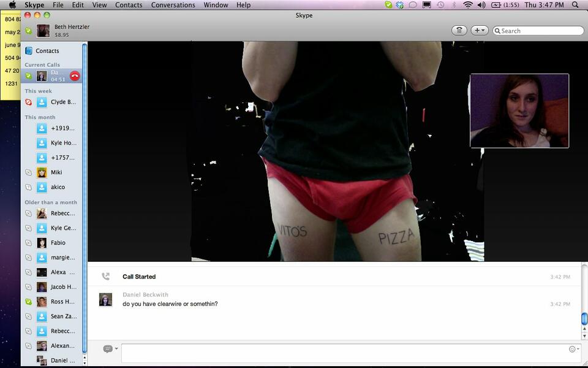588x368 pixels.
Task: Select the +1757... phone contact
Action: coord(51,158)
